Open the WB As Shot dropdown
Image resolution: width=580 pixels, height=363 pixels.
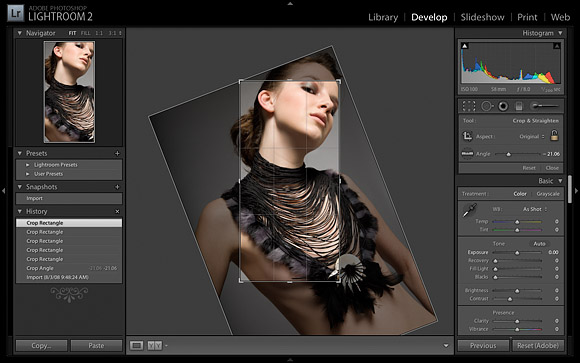(535, 209)
